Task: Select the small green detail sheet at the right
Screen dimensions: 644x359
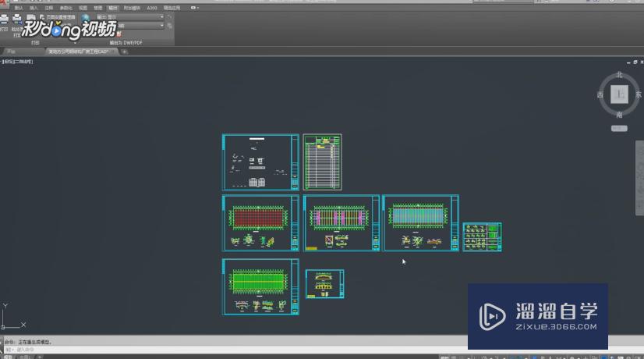Action: (482, 237)
